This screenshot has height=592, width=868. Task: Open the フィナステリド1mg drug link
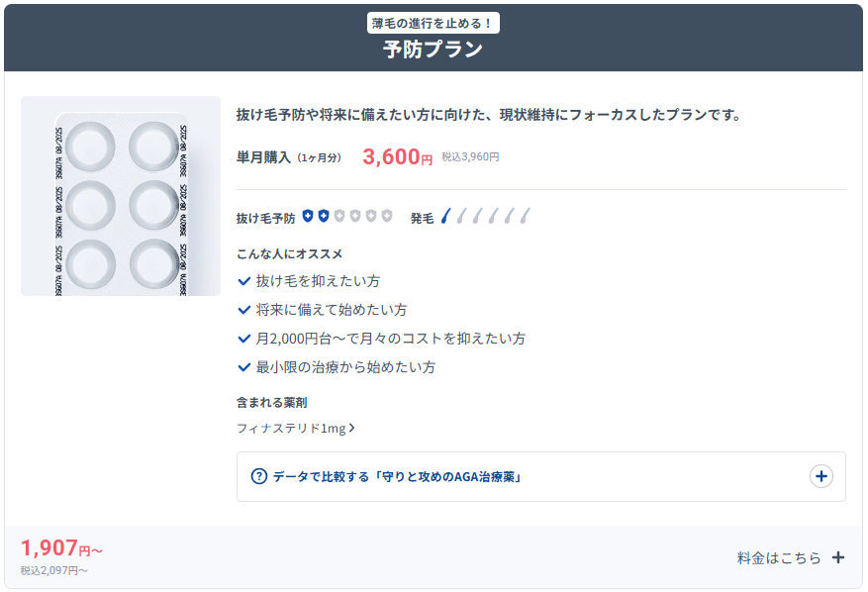291,429
